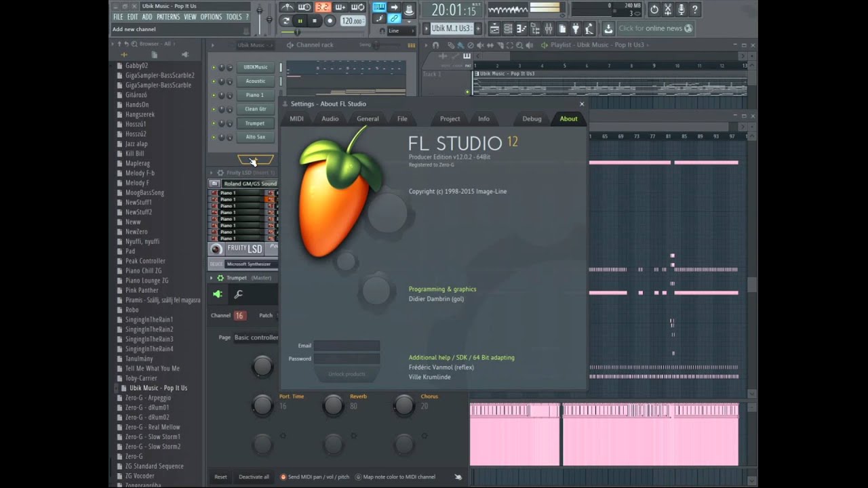The height and width of the screenshot is (488, 868).
Task: Open the OPTIONS menu
Action: (x=211, y=17)
